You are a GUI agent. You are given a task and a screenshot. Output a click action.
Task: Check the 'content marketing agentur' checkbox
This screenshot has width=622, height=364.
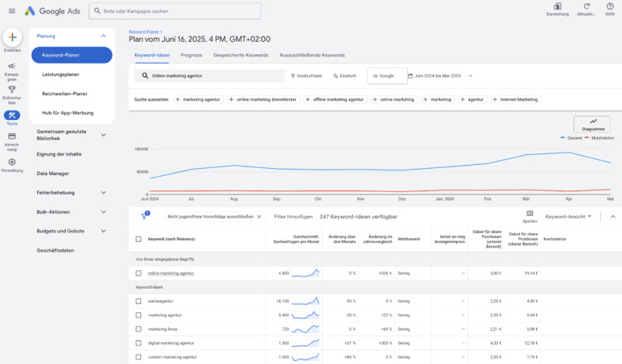pyautogui.click(x=138, y=357)
